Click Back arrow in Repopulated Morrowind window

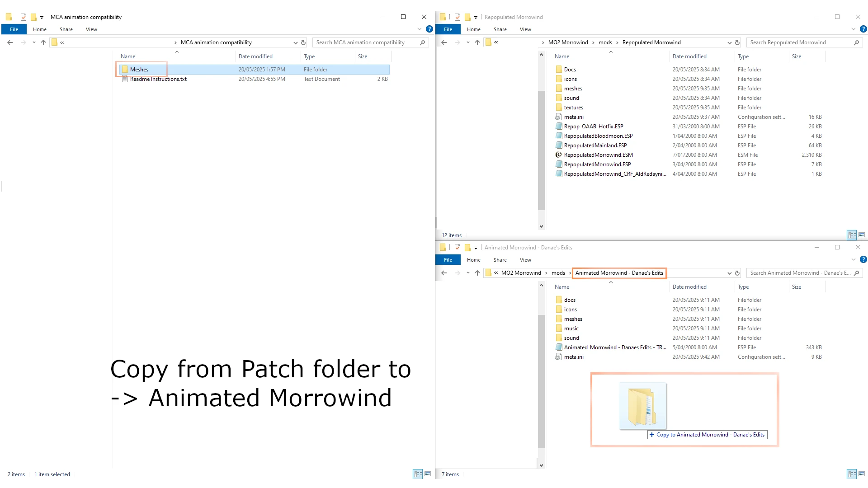(x=444, y=42)
